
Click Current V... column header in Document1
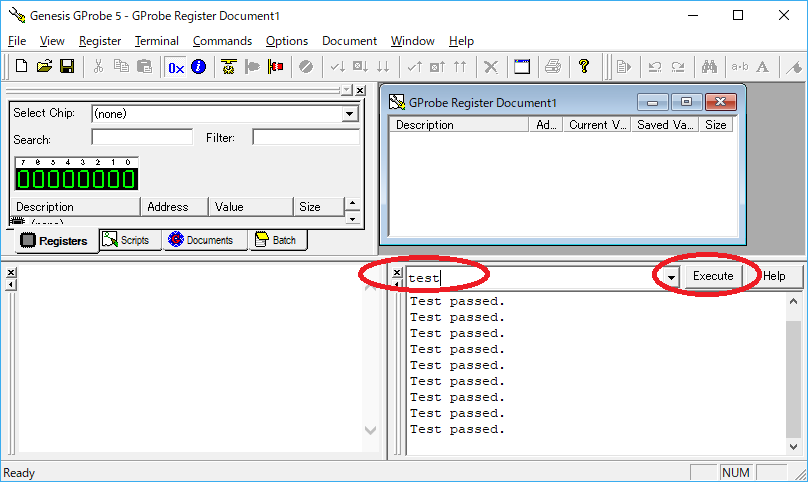(597, 125)
